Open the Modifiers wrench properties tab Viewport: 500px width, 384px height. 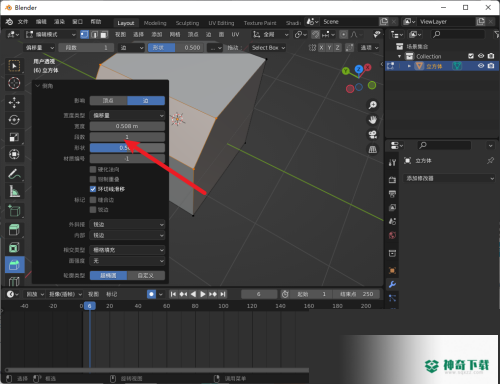coord(392,284)
